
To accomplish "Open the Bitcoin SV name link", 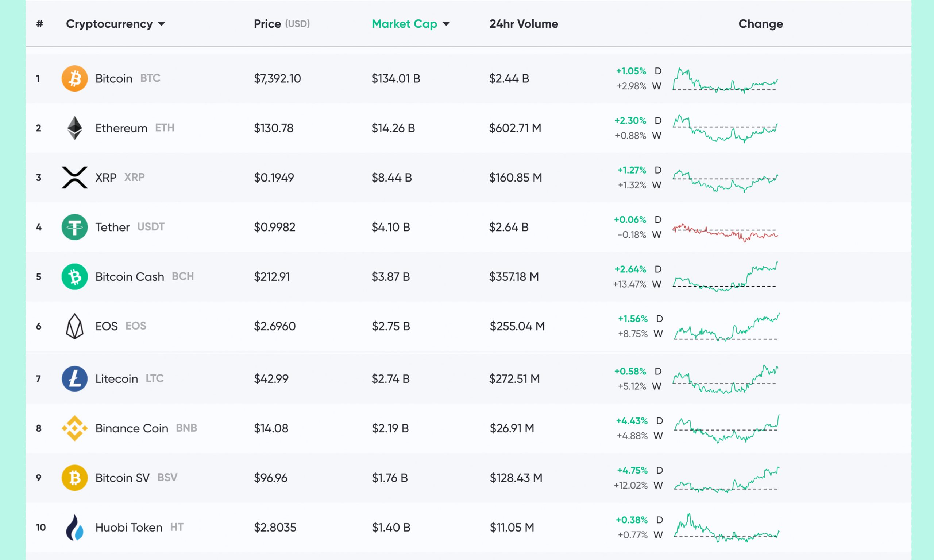I will [122, 478].
